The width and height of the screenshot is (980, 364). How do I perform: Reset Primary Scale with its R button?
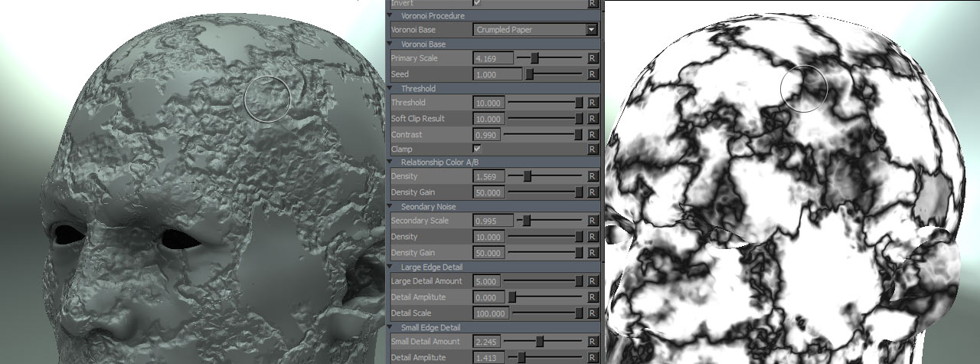(x=592, y=58)
